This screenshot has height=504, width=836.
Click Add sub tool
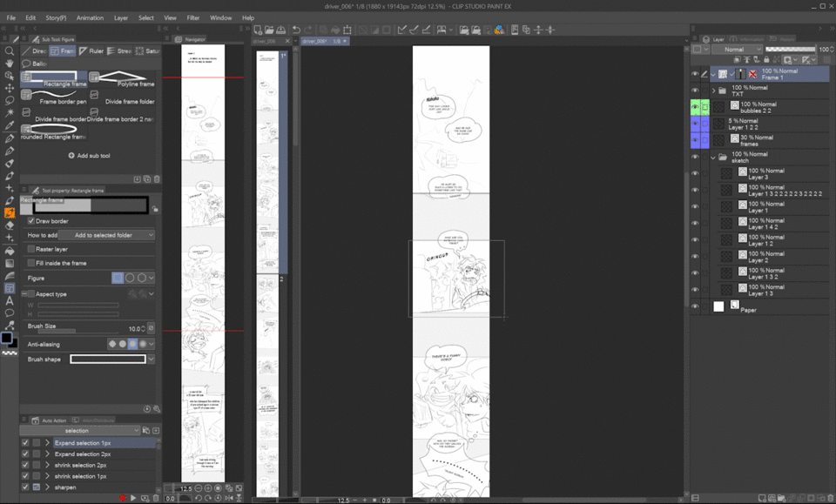click(x=90, y=156)
